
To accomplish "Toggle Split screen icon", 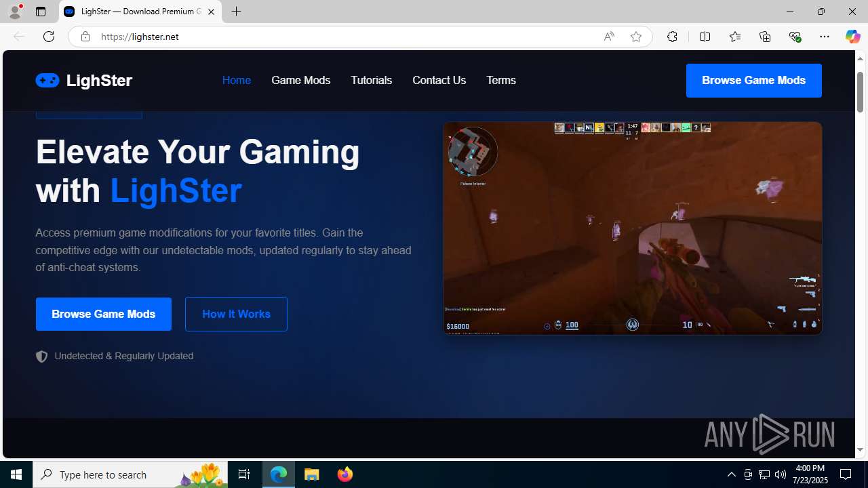I will pos(705,37).
